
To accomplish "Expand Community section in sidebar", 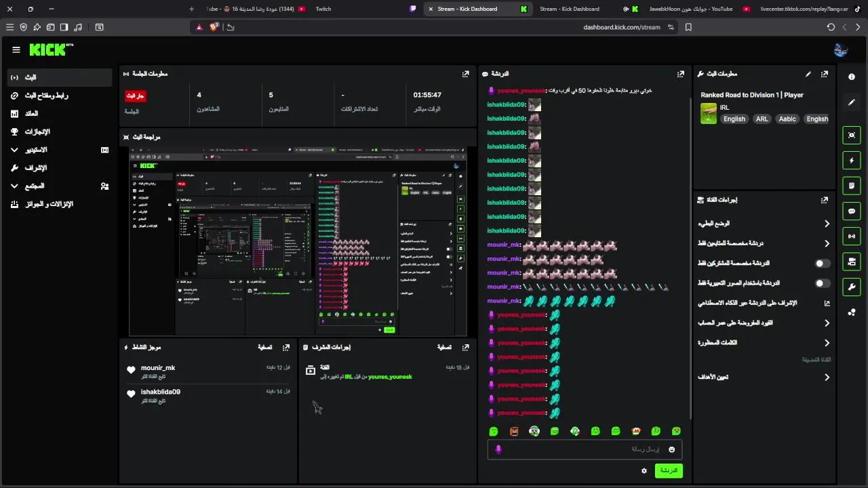I will (60, 186).
